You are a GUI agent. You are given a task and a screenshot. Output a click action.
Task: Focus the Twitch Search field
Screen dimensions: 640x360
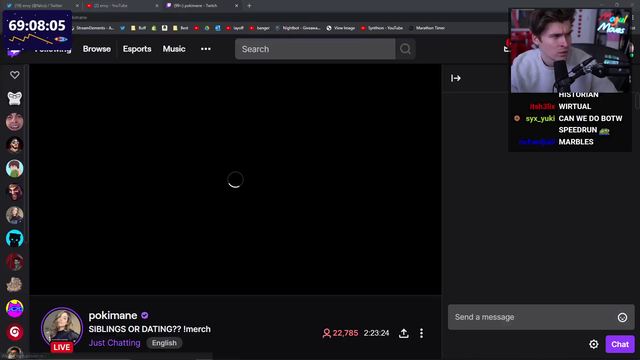[x=315, y=49]
